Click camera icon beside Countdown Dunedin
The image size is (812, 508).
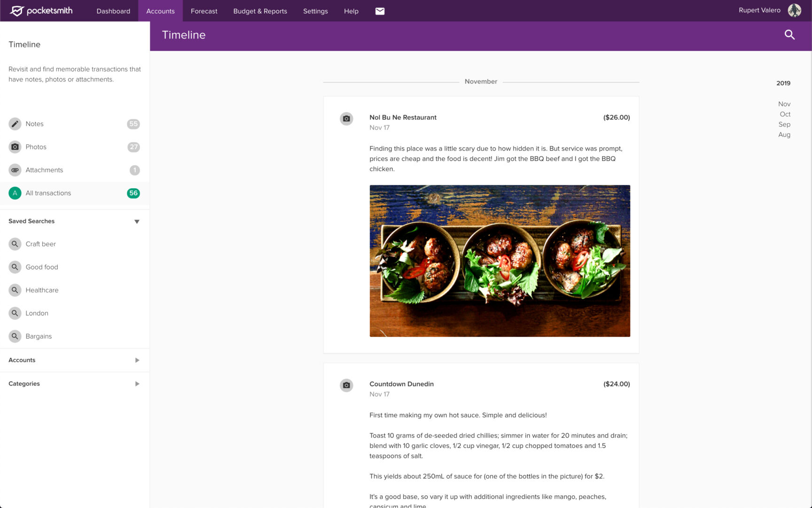[x=346, y=385]
